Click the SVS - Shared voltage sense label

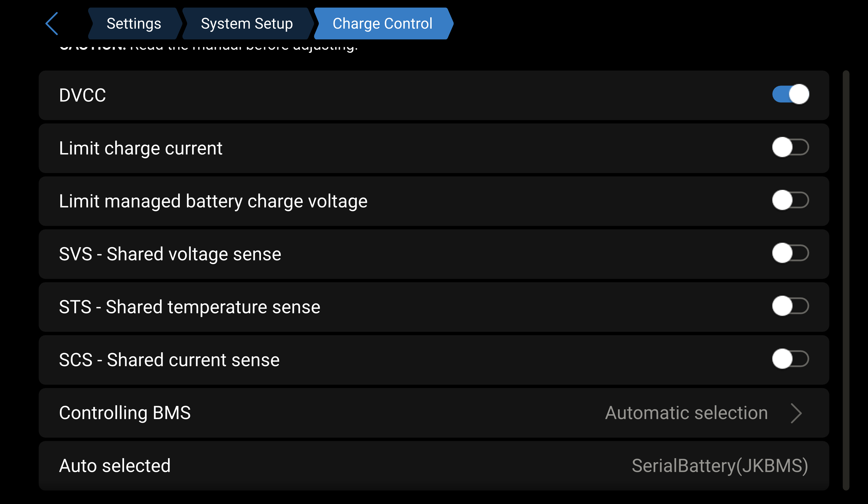tap(170, 254)
